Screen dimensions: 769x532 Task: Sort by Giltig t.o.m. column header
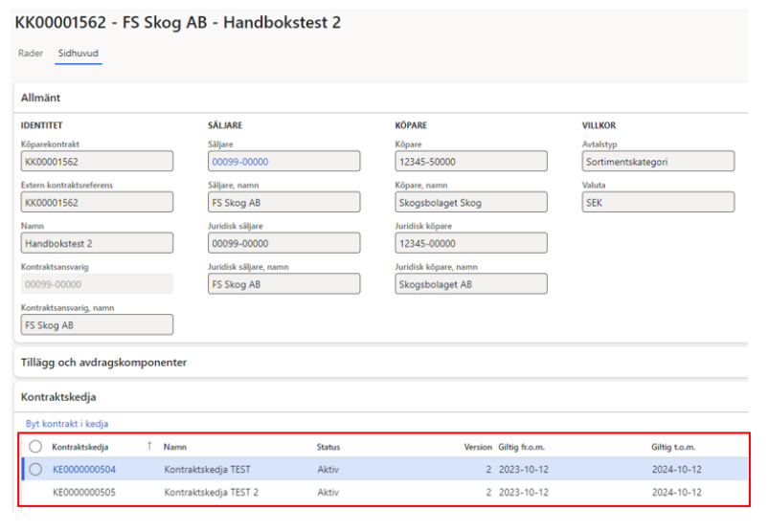coord(676,447)
